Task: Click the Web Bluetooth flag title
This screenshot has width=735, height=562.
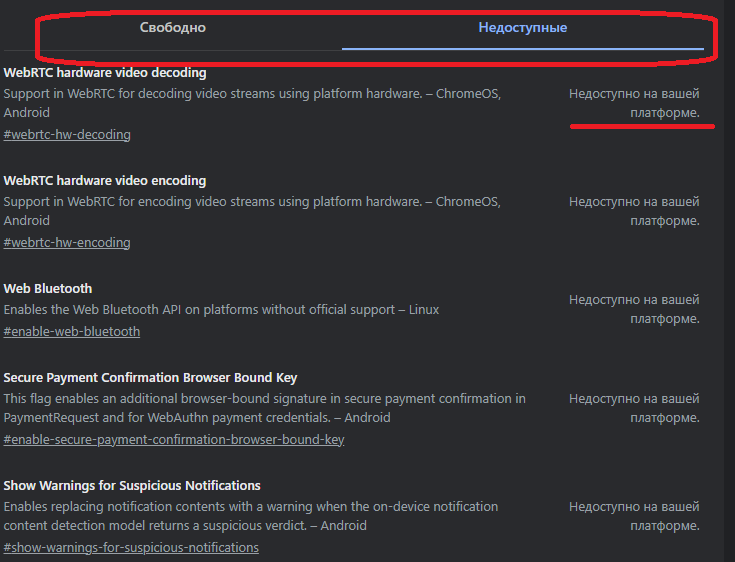Action: [48, 288]
